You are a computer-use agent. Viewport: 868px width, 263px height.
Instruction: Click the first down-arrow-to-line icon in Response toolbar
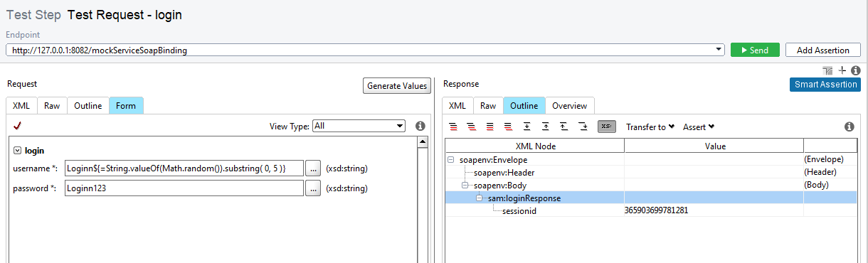(527, 127)
